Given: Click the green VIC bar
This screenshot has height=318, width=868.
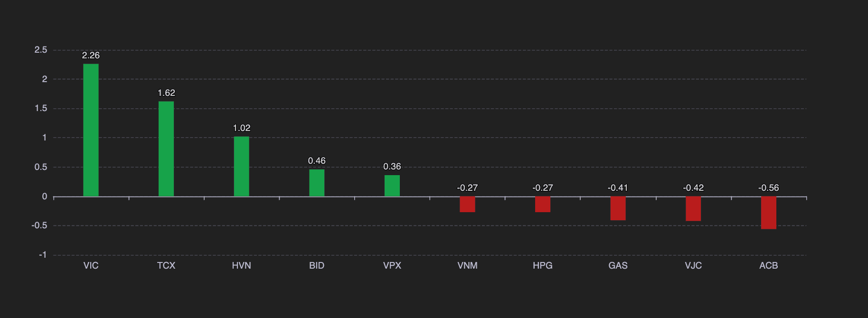Looking at the screenshot, I should [x=91, y=130].
